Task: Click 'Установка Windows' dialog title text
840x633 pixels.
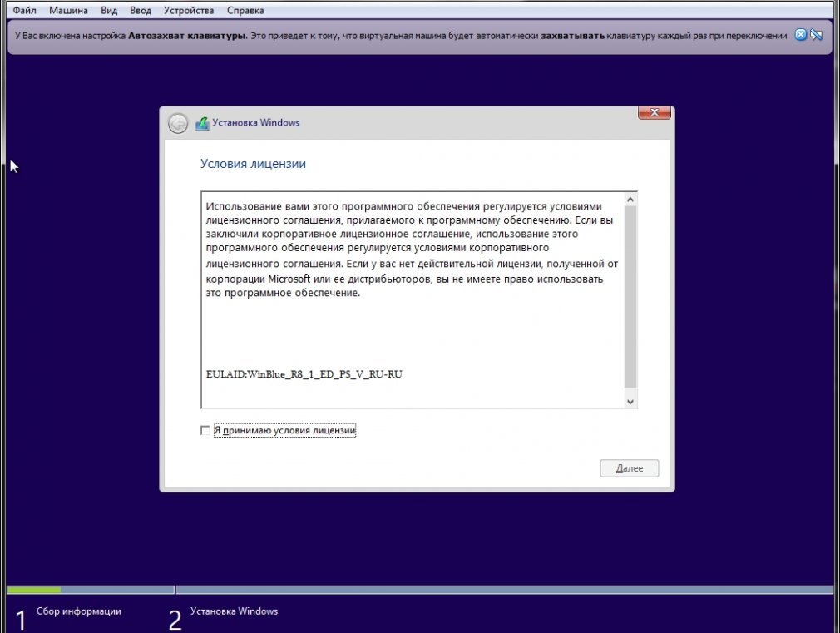Action: click(255, 123)
